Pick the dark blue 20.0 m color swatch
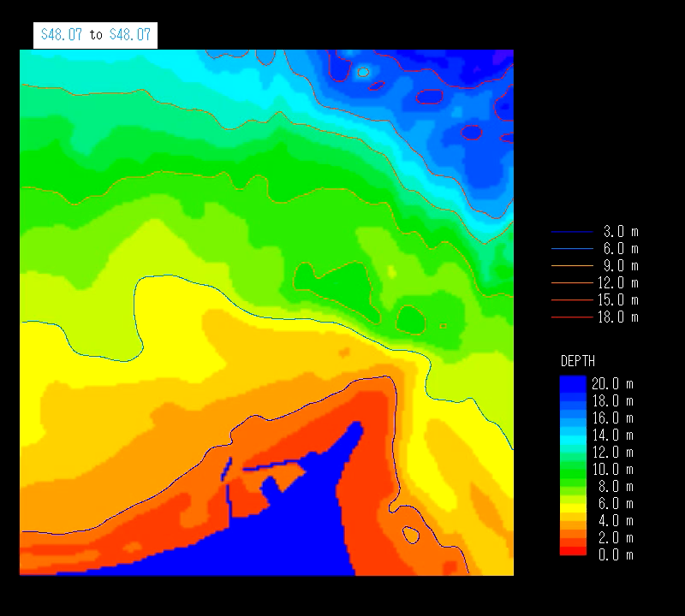 (573, 383)
